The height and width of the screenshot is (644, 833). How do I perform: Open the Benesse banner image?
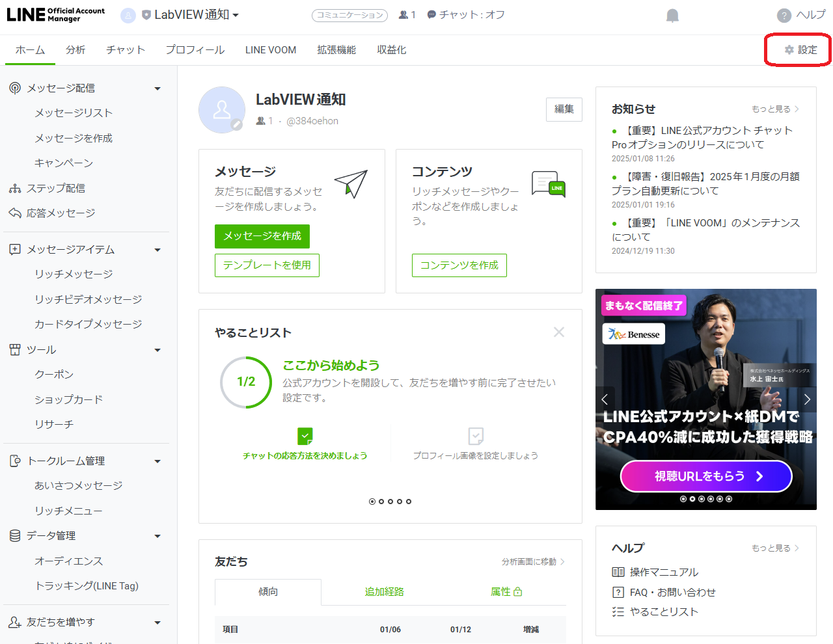(706, 399)
